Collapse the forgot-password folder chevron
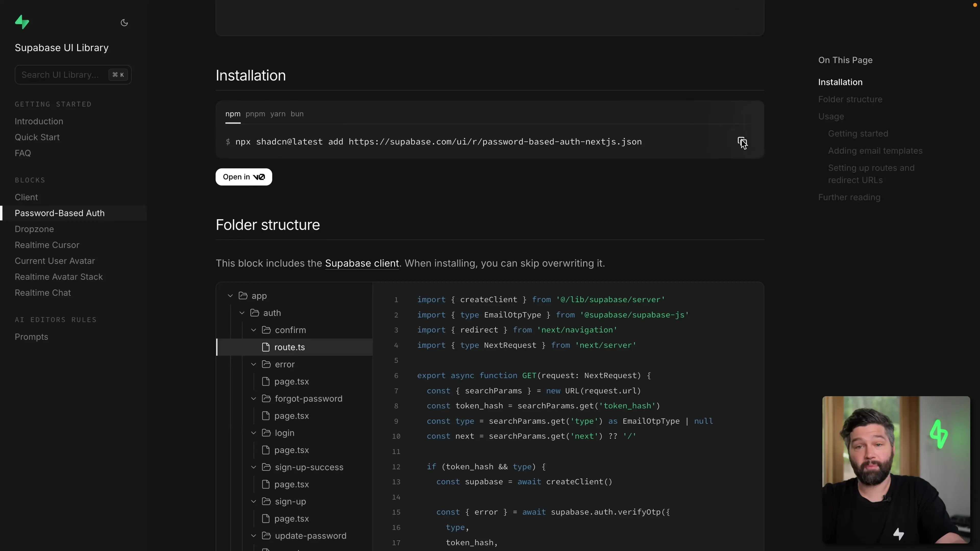980x551 pixels. pos(253,398)
